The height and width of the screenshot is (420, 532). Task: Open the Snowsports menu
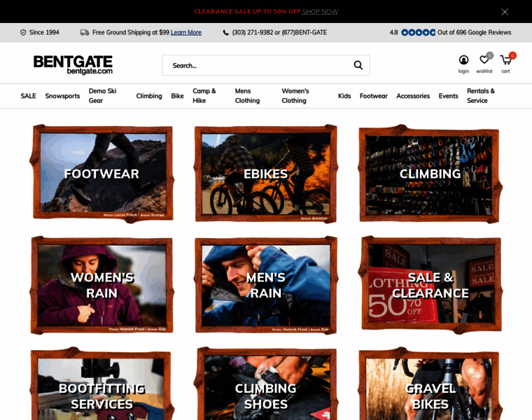pyautogui.click(x=62, y=96)
